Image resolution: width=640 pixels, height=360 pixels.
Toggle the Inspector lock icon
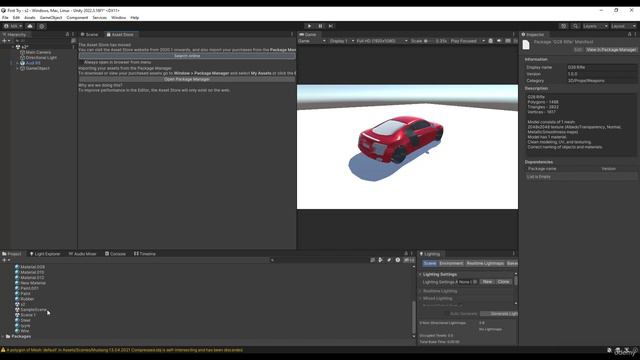pyautogui.click(x=629, y=35)
